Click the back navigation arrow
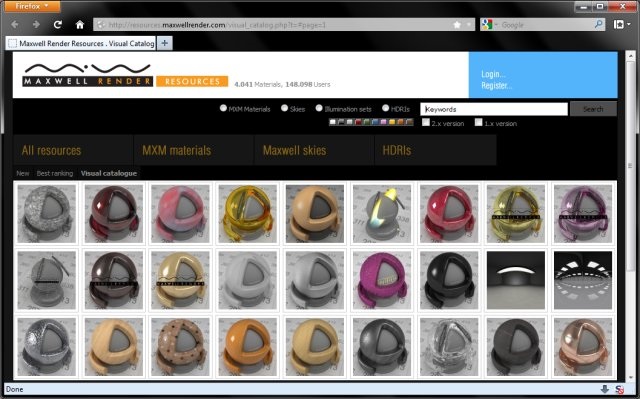Screen dimensions: 640x399 point(15,24)
